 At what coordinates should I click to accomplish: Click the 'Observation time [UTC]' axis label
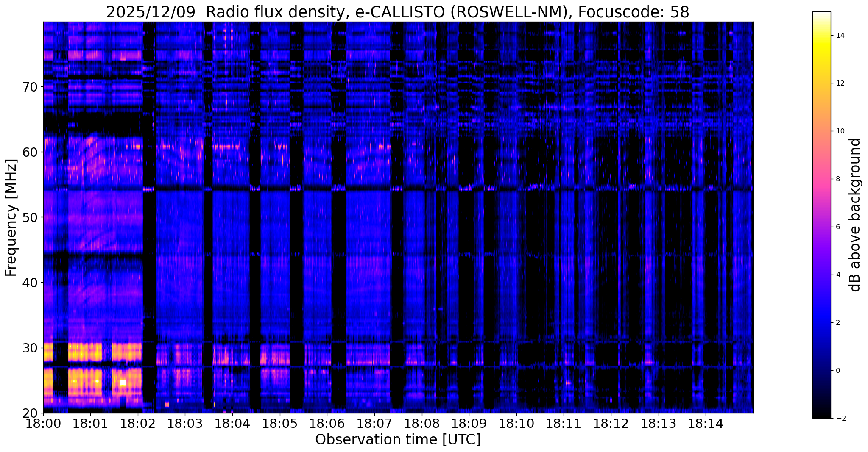pos(398,440)
